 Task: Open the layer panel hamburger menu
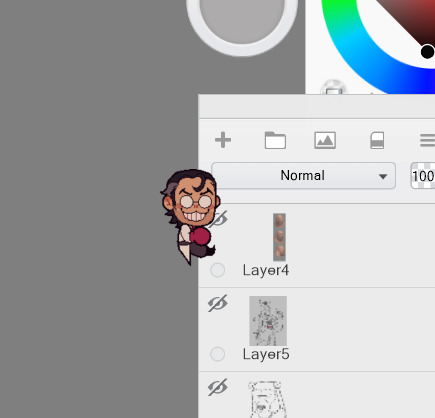coord(427,140)
